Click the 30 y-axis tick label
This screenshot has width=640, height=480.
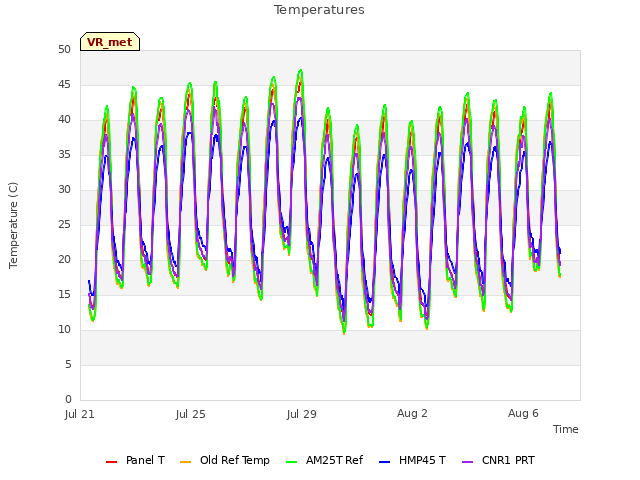click(x=64, y=190)
